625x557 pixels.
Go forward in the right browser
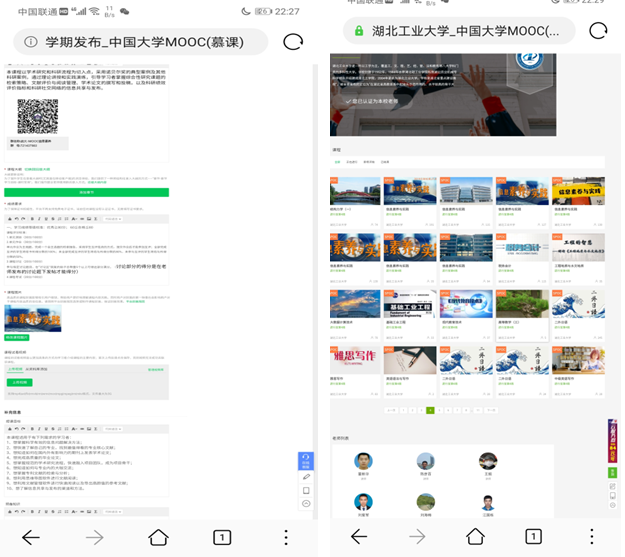tap(417, 536)
